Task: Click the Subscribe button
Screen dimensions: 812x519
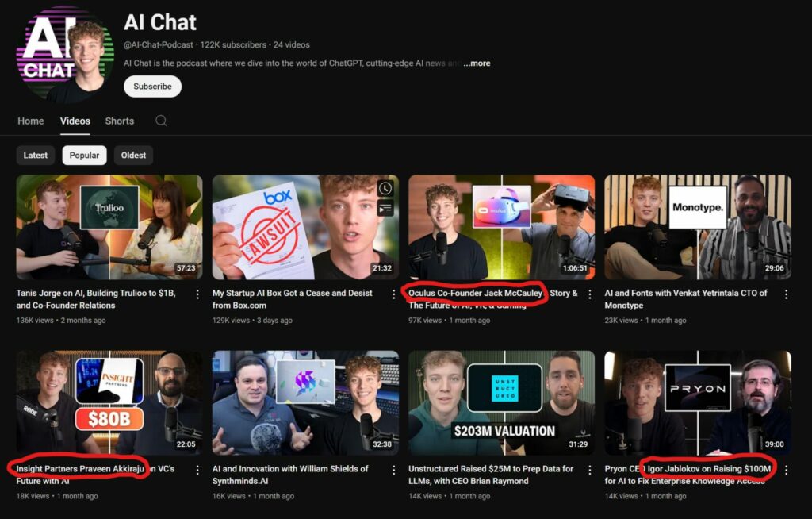Action: click(152, 86)
